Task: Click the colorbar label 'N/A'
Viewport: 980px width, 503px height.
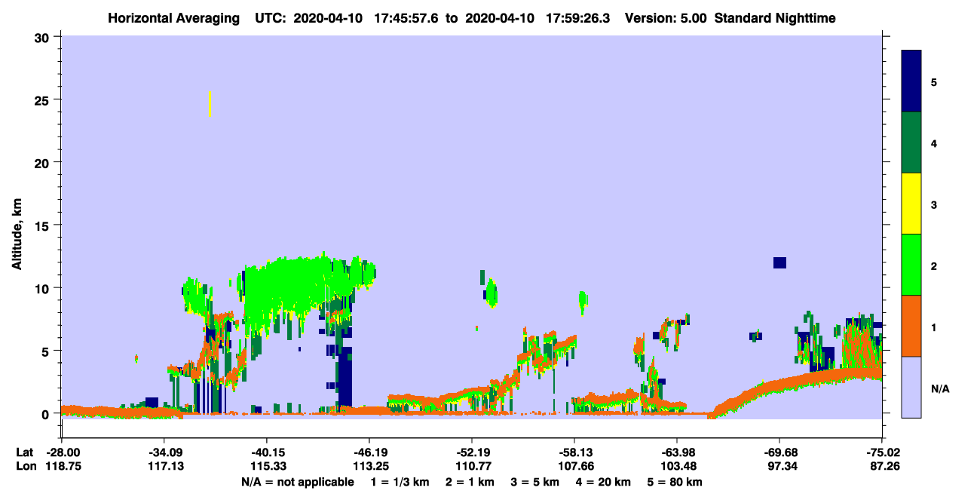Action: point(939,389)
